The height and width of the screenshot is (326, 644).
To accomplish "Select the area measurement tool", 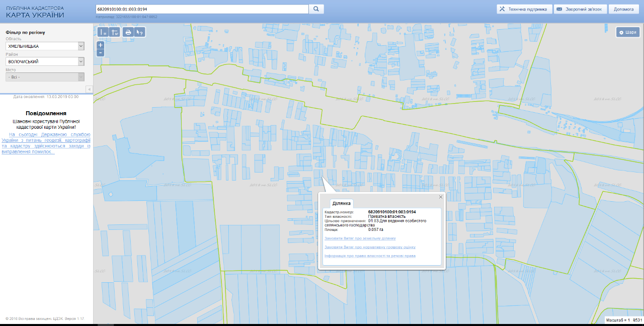I will [115, 32].
